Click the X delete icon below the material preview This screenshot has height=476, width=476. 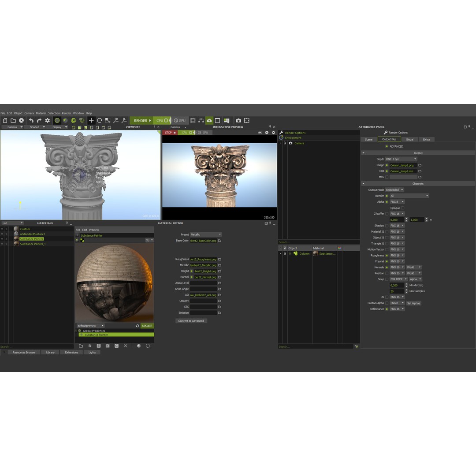(126, 346)
